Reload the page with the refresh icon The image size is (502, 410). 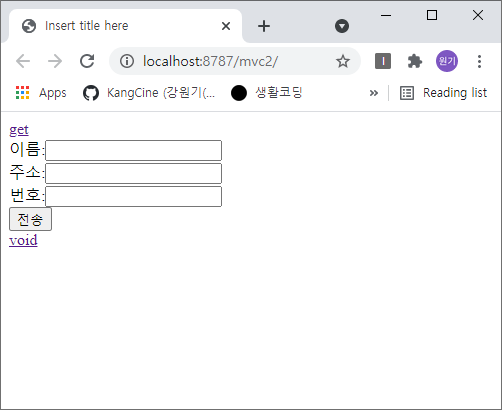pos(87,61)
